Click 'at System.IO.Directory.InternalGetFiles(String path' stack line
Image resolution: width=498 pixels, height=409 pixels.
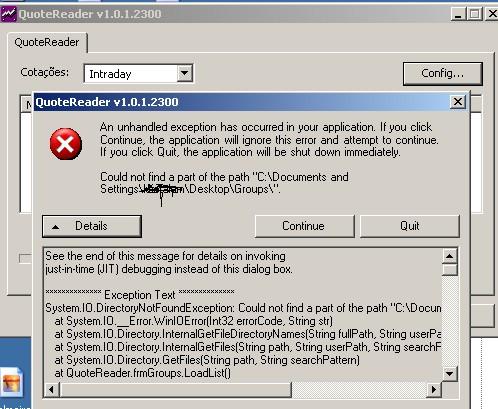[247, 347]
